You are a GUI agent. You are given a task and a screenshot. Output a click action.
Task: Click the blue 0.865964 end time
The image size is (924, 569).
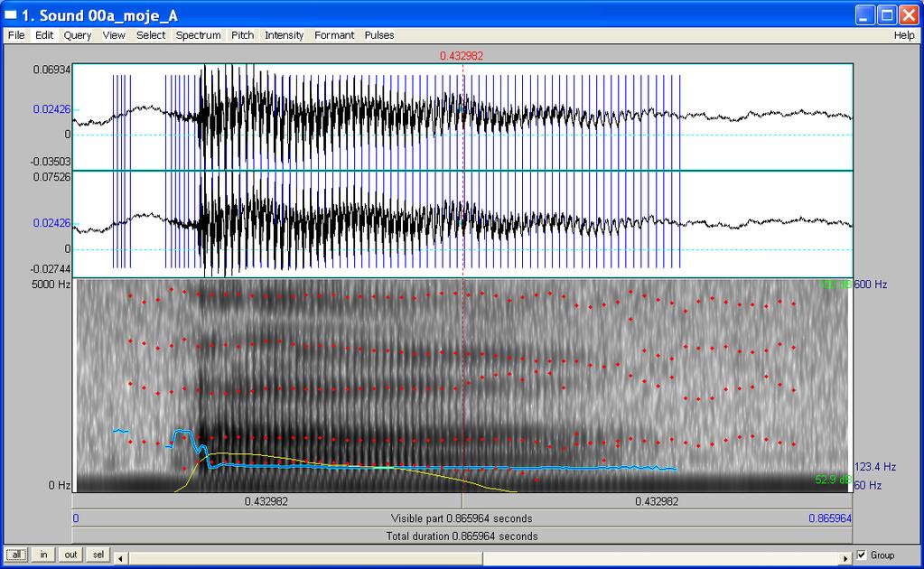click(x=830, y=518)
